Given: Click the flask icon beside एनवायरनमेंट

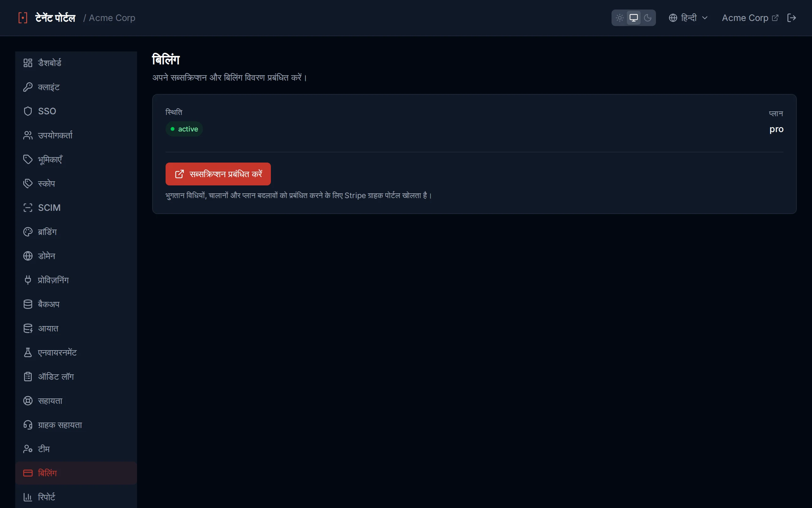Looking at the screenshot, I should (x=28, y=352).
